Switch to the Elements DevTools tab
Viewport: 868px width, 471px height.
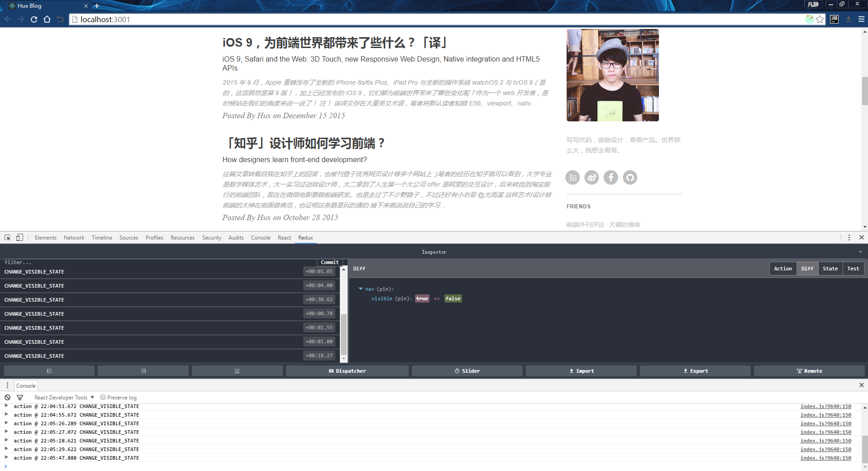coord(46,238)
